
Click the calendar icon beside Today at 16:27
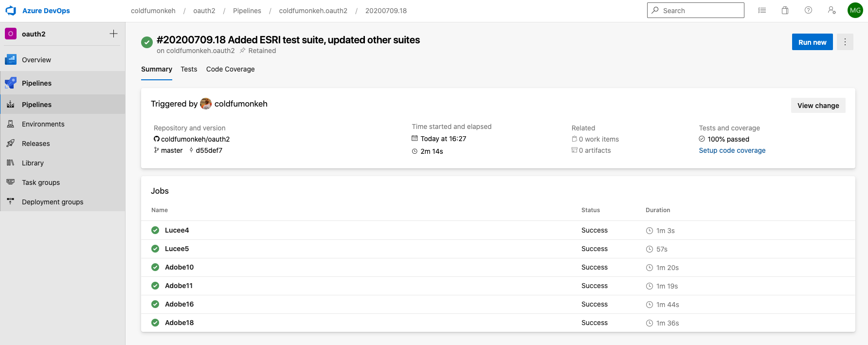[x=415, y=139]
